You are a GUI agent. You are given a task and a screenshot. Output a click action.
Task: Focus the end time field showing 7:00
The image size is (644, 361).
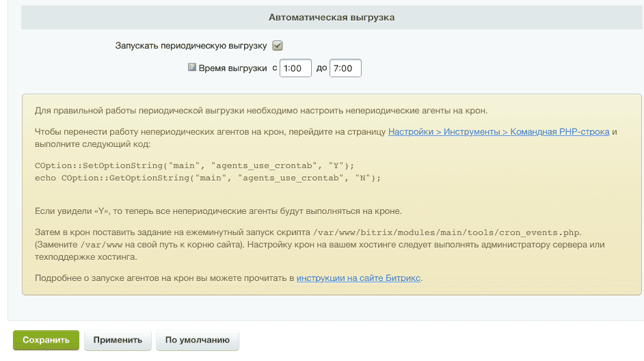[345, 68]
